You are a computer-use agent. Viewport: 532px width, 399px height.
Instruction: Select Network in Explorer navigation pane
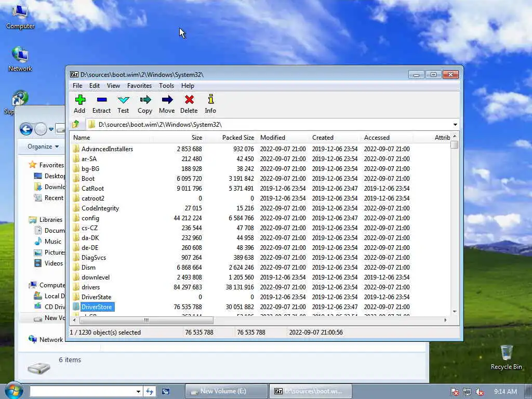coord(46,339)
